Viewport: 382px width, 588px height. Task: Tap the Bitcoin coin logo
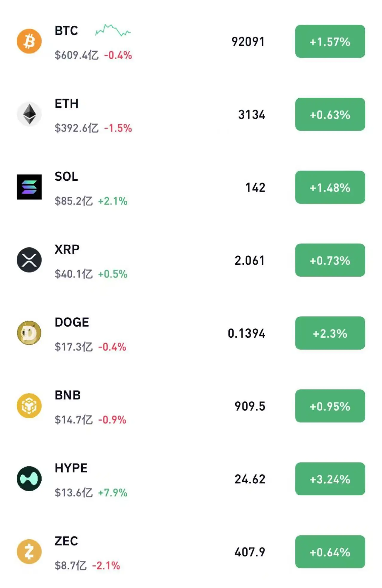click(x=29, y=41)
